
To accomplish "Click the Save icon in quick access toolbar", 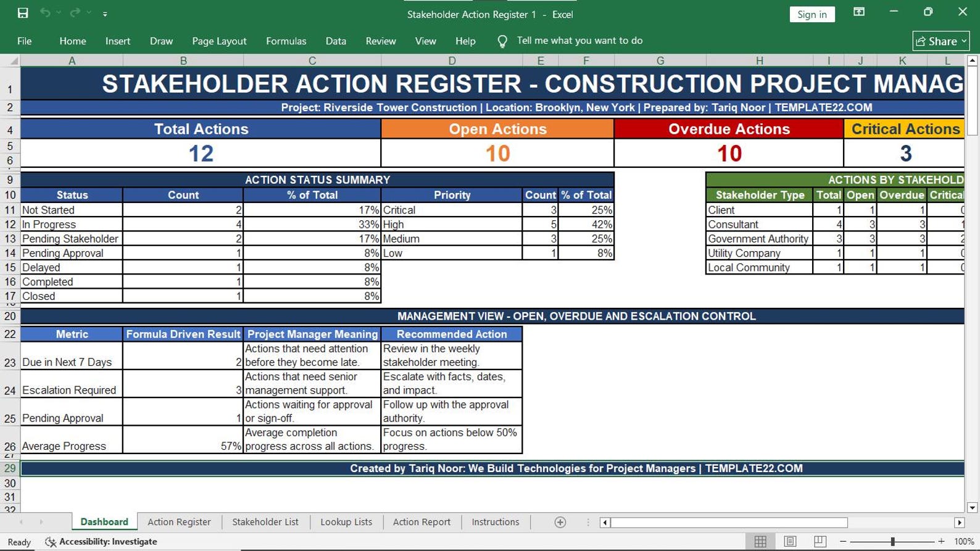I will [23, 13].
